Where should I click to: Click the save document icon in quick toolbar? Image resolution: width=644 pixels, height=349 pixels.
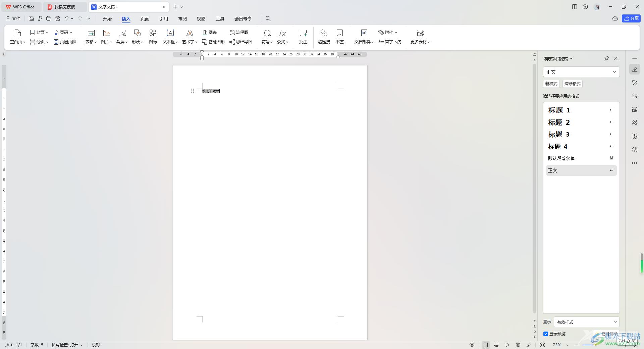(31, 19)
